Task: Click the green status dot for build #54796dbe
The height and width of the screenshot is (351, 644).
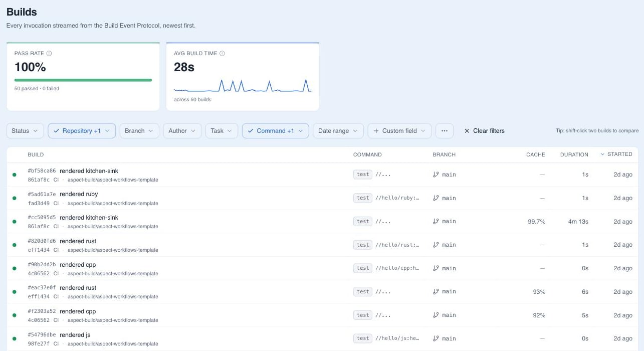Action: pyautogui.click(x=14, y=338)
